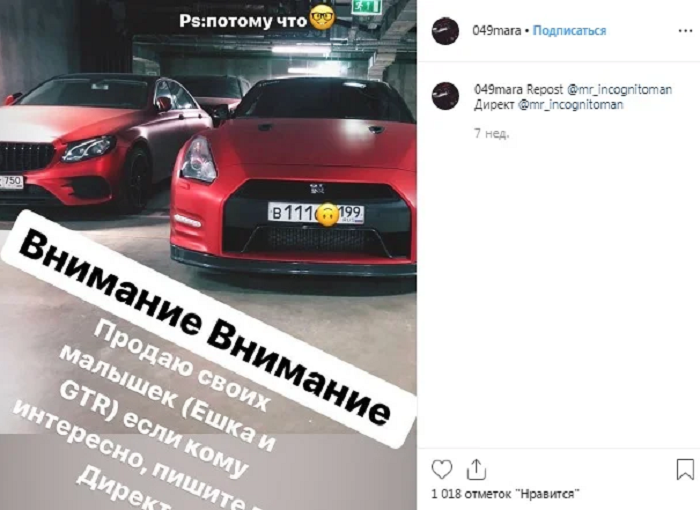Click the nerd emoji in photo caption
The image size is (700, 510).
(322, 19)
